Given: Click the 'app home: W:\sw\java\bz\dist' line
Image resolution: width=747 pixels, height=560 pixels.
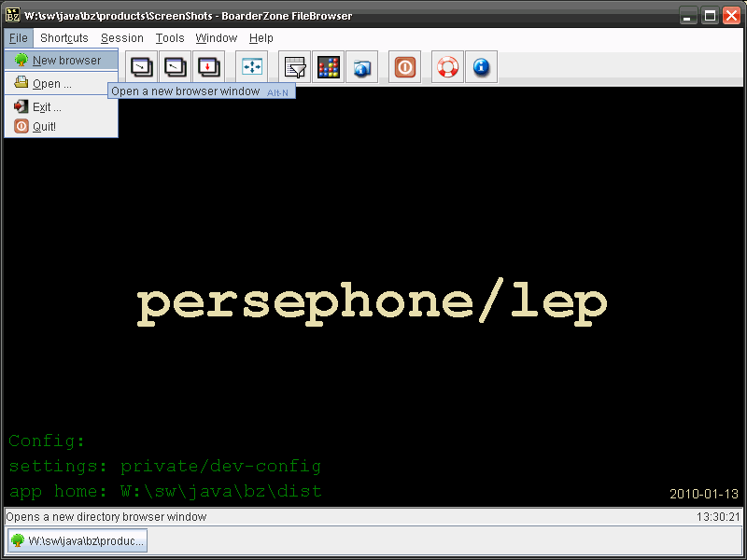Looking at the screenshot, I should pos(165,491).
